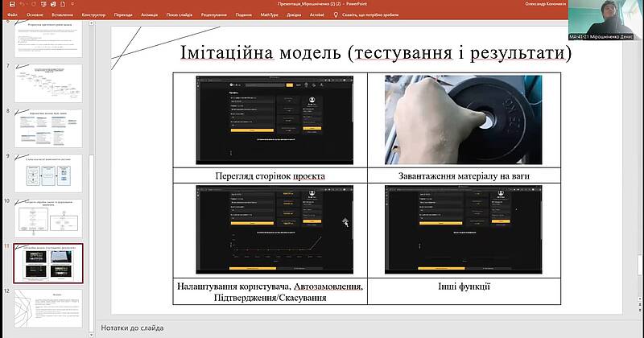The width and height of the screenshot is (644, 338).
Task: Select slide 7 thumbnail
Action: pyautogui.click(x=48, y=83)
